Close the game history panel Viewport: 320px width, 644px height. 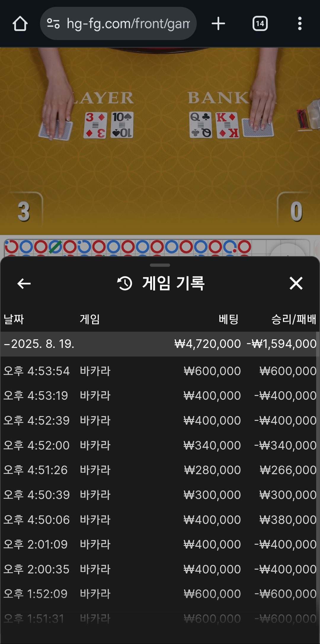click(296, 283)
